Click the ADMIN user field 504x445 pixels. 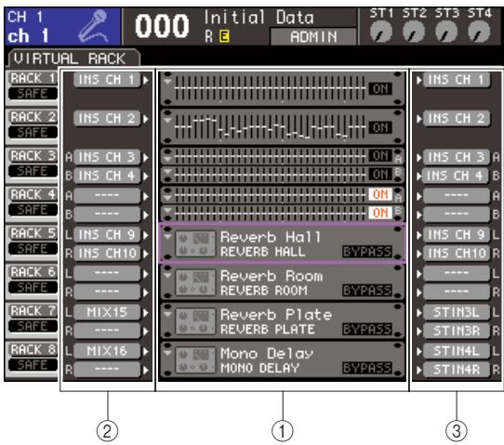click(x=313, y=36)
